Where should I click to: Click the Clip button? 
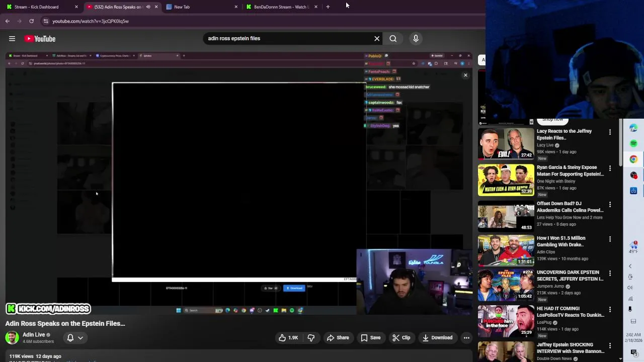coord(401,338)
